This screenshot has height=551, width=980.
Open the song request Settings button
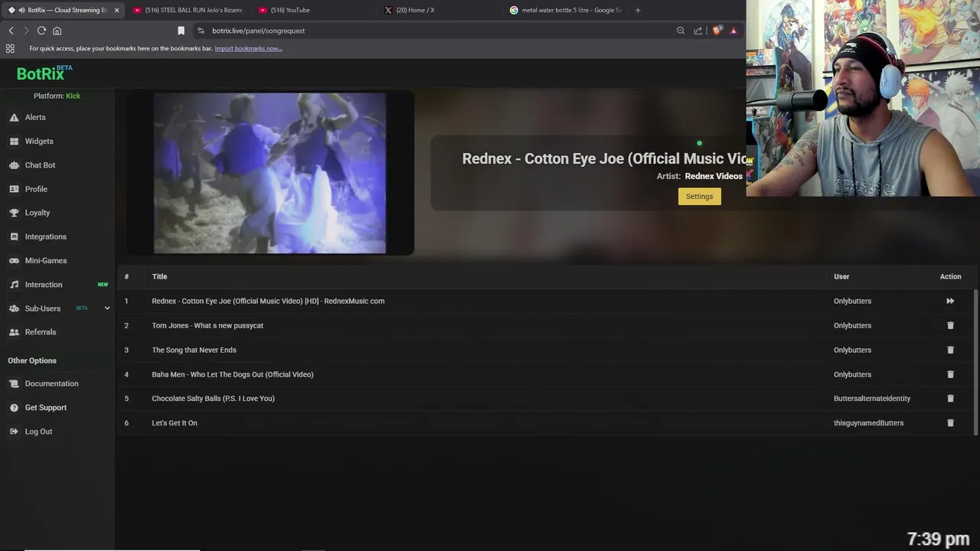[699, 197]
